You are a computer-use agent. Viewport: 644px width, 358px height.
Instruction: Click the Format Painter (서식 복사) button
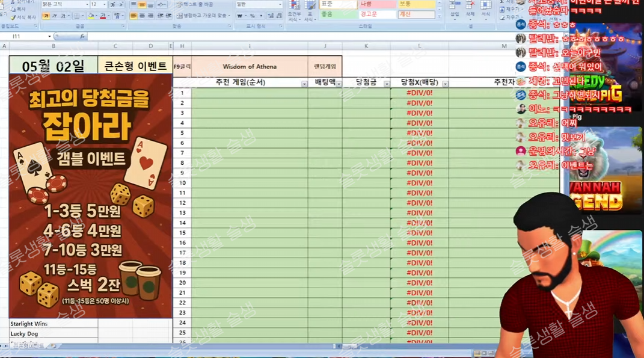[x=24, y=17]
